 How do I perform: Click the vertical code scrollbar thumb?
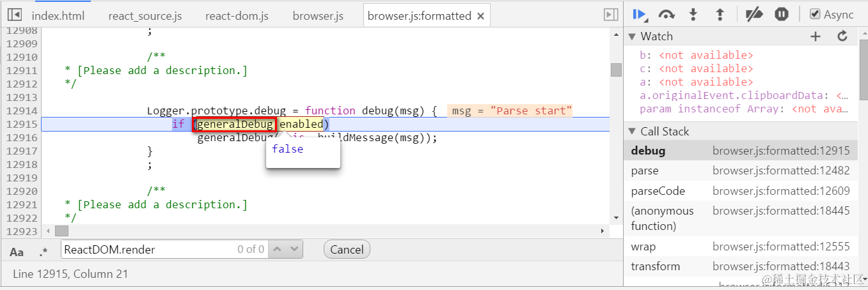click(x=616, y=70)
